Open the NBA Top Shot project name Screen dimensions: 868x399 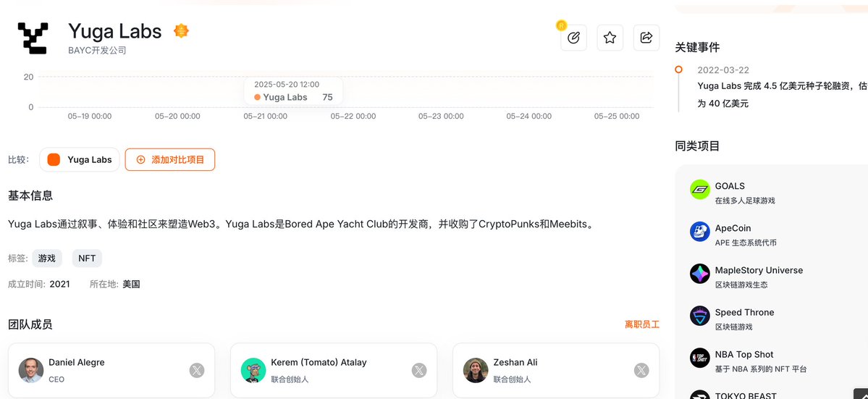click(x=744, y=354)
